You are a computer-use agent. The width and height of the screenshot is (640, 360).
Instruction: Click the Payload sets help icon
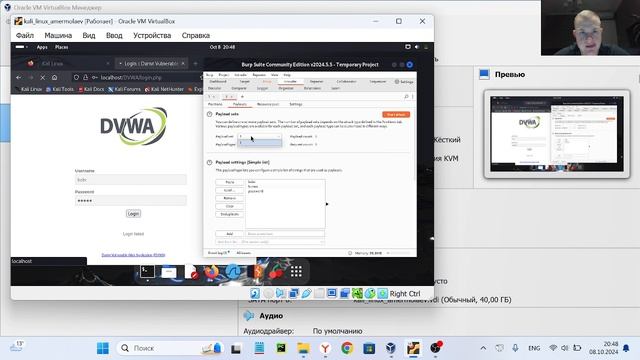(x=209, y=114)
